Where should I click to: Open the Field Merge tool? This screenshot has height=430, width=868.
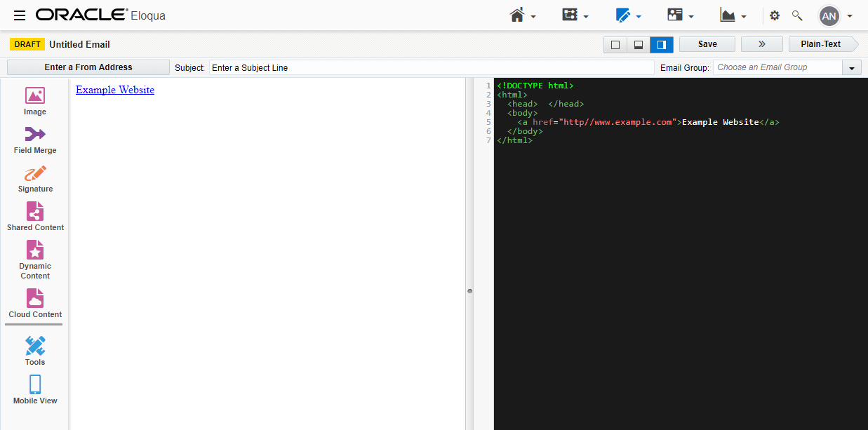(x=34, y=138)
